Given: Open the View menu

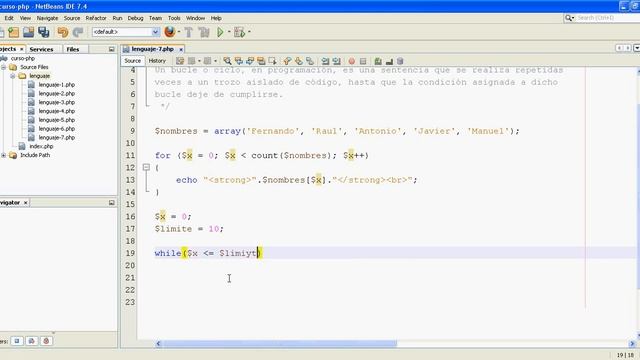Looking at the screenshot, I should pyautogui.click(x=25, y=18).
